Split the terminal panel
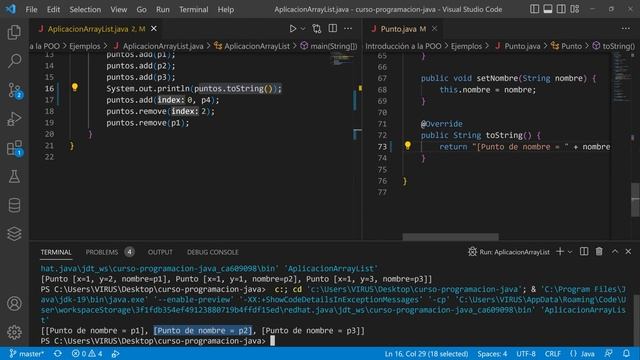This screenshot has width=640, height=360. [x=584, y=252]
